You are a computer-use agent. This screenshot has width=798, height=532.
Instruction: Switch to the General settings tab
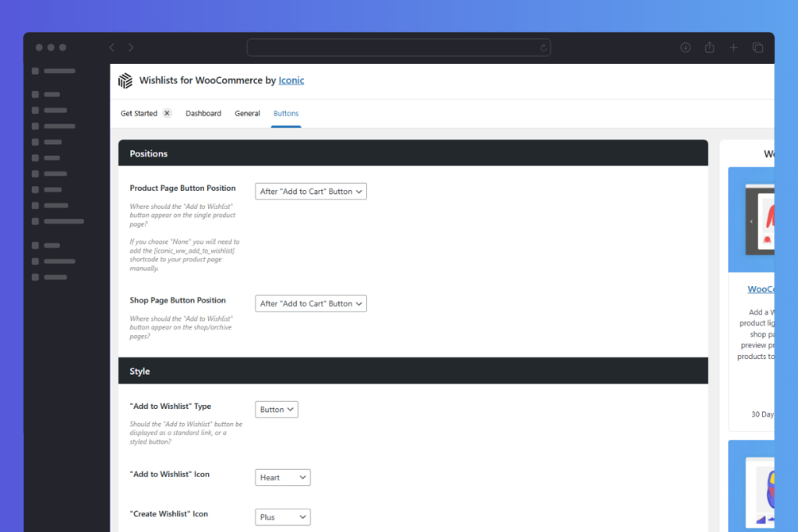[247, 113]
